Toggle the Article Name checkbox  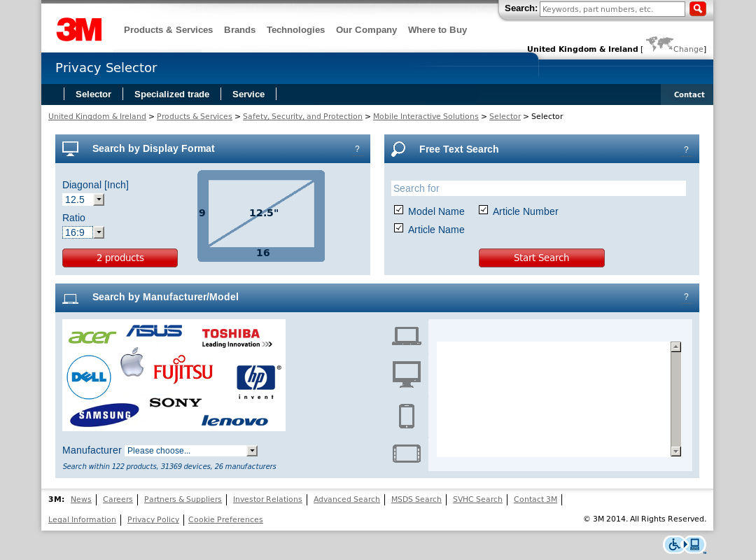pyautogui.click(x=399, y=227)
